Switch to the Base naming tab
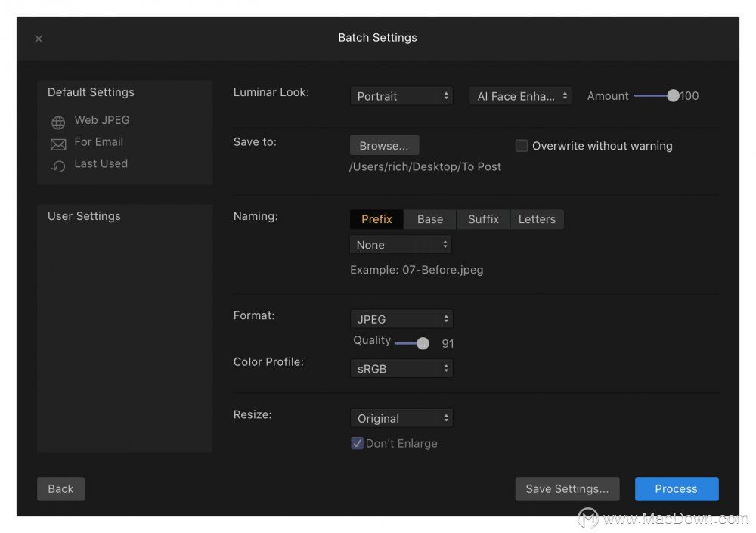 pos(430,219)
